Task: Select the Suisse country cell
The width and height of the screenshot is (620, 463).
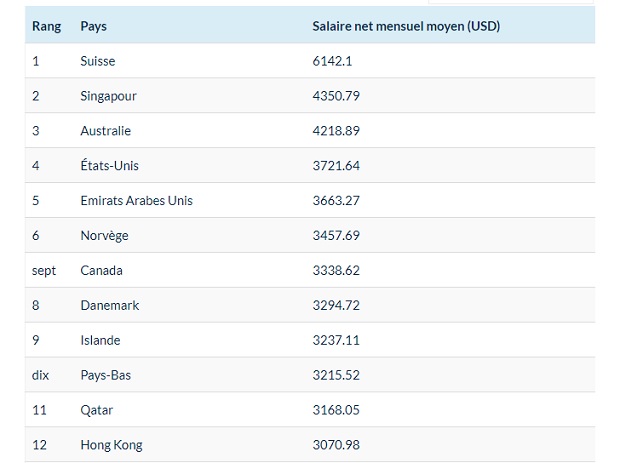Action: pyautogui.click(x=98, y=61)
